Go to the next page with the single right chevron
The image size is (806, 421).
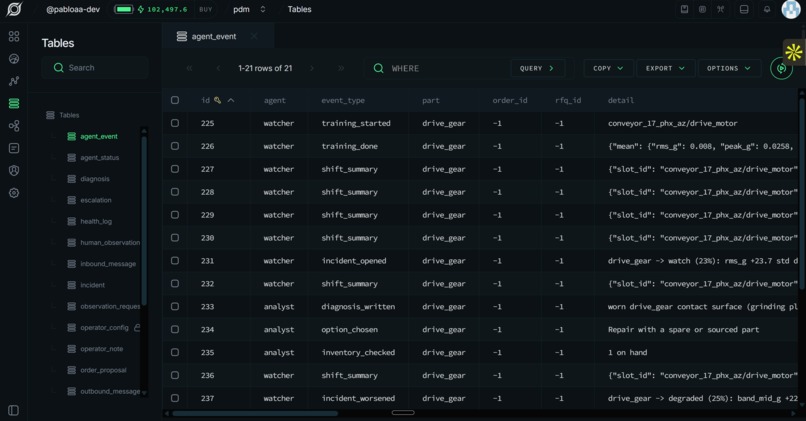312,68
